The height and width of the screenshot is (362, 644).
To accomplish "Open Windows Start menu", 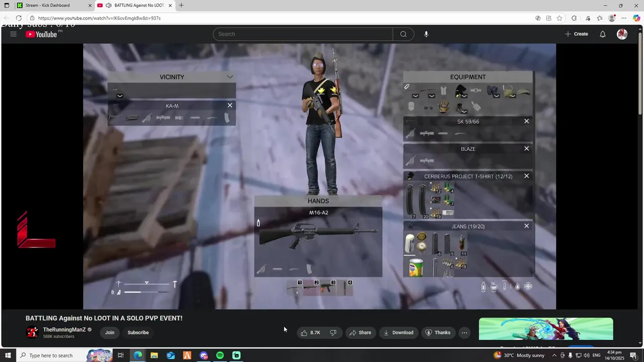I will click(x=8, y=355).
